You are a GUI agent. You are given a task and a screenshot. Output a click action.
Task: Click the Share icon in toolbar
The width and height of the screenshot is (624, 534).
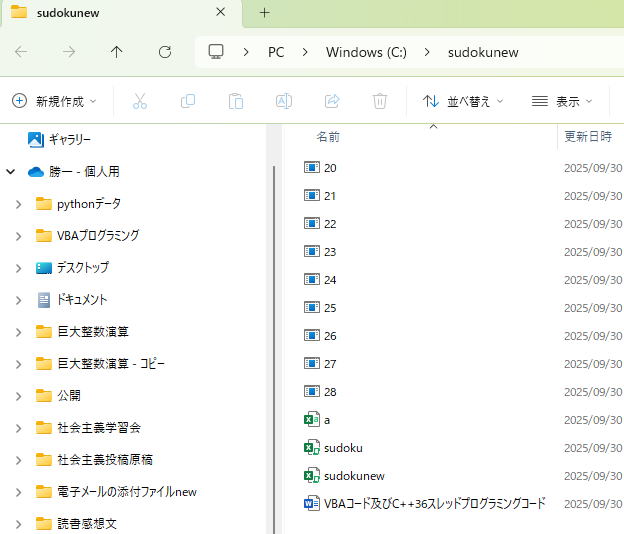[x=332, y=101]
